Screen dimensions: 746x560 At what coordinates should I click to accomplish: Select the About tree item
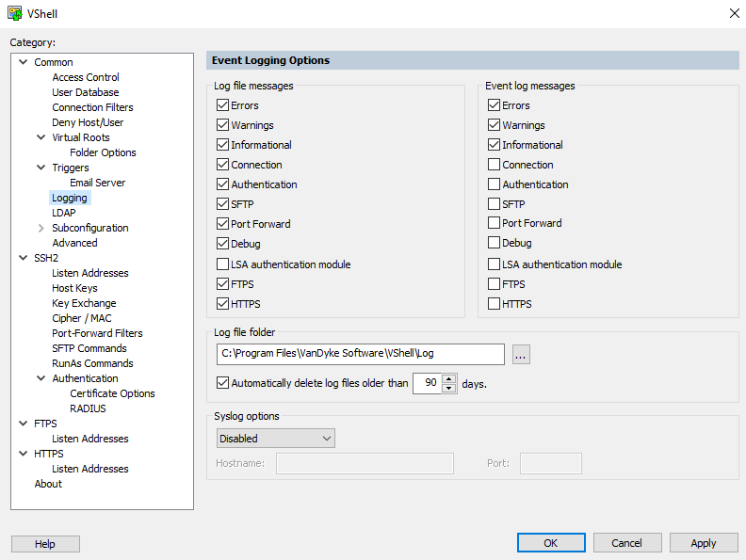[48, 484]
